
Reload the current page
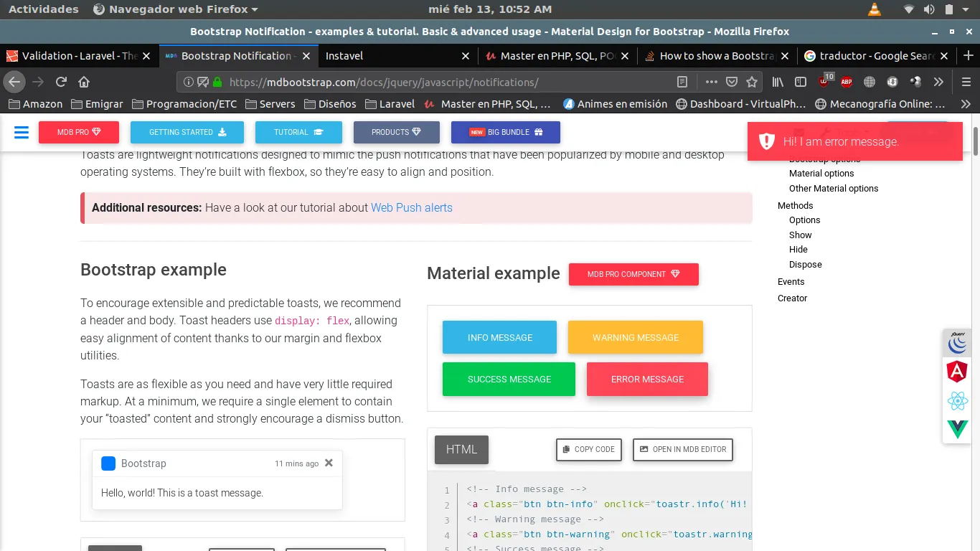[61, 82]
